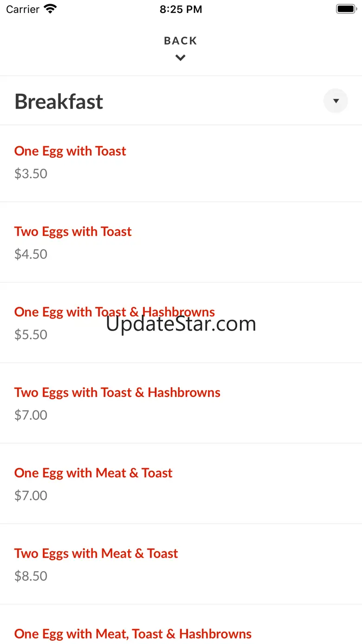Tap the Wi-Fi signal icon
The height and width of the screenshot is (644, 362).
pos(50,9)
